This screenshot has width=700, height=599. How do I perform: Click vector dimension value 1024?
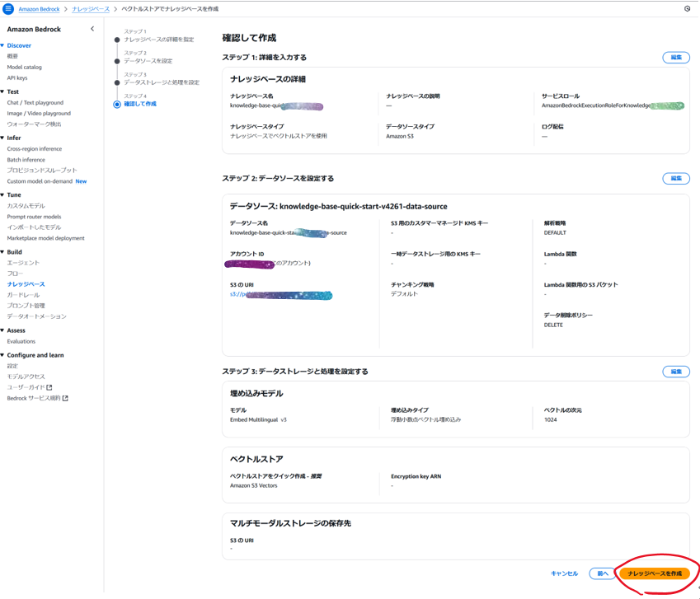click(x=551, y=419)
